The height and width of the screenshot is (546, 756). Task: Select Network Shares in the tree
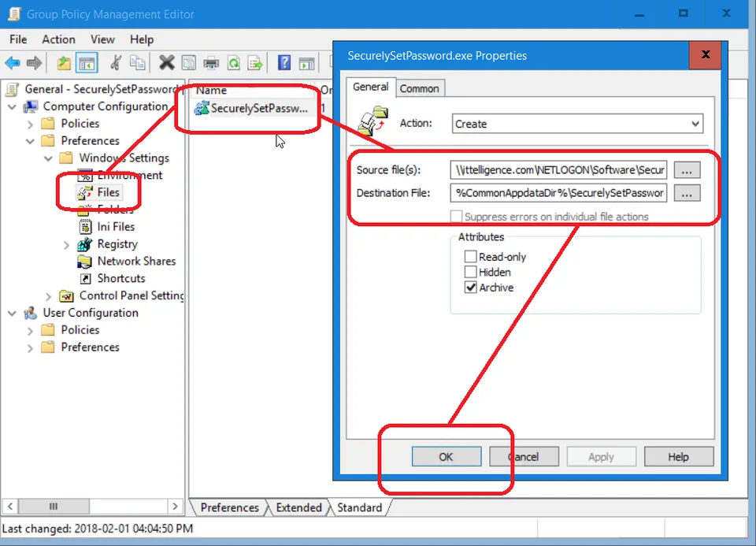[x=136, y=261]
